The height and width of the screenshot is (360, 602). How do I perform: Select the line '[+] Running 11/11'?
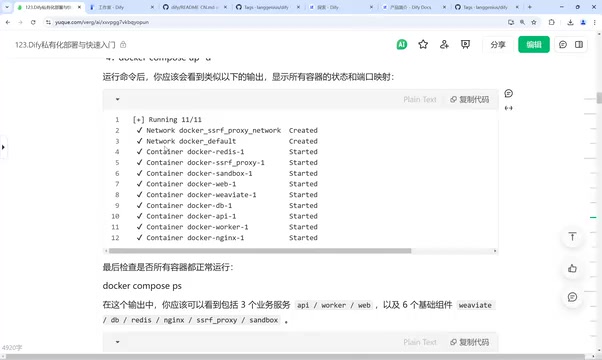[167, 120]
